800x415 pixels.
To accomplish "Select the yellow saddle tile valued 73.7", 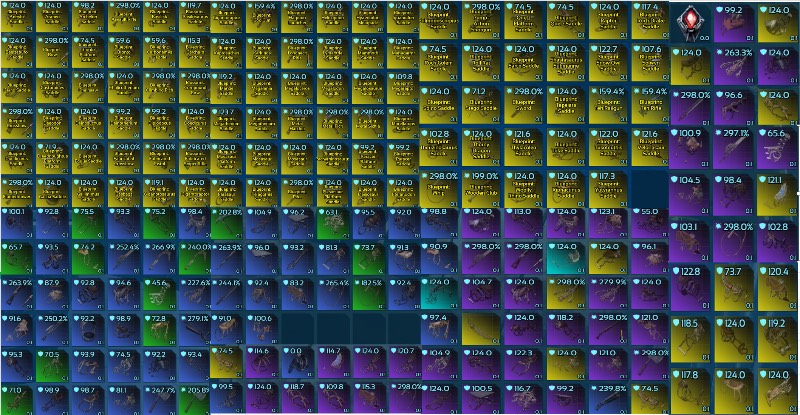I will click(734, 289).
